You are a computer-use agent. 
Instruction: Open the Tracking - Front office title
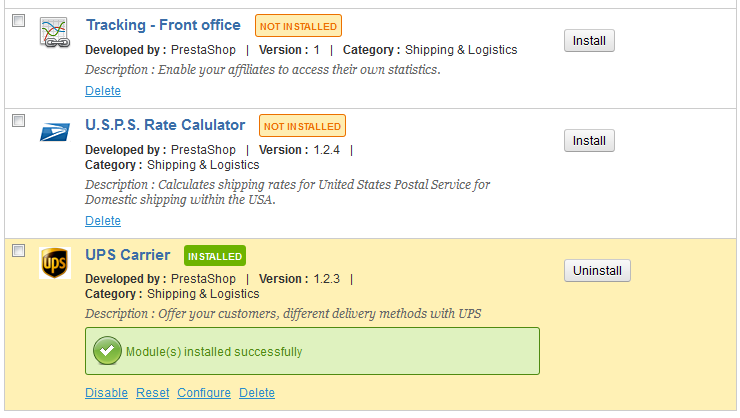(163, 25)
